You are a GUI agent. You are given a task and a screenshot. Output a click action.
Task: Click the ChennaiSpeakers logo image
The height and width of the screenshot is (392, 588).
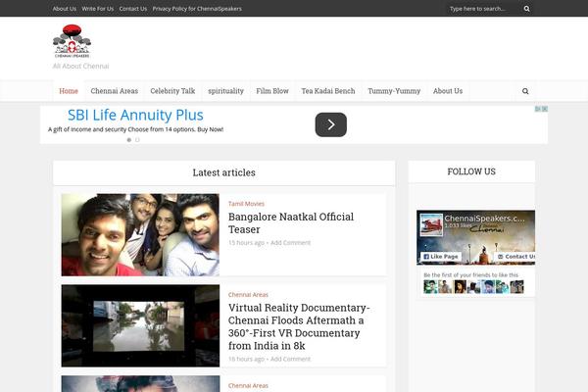coord(72,41)
